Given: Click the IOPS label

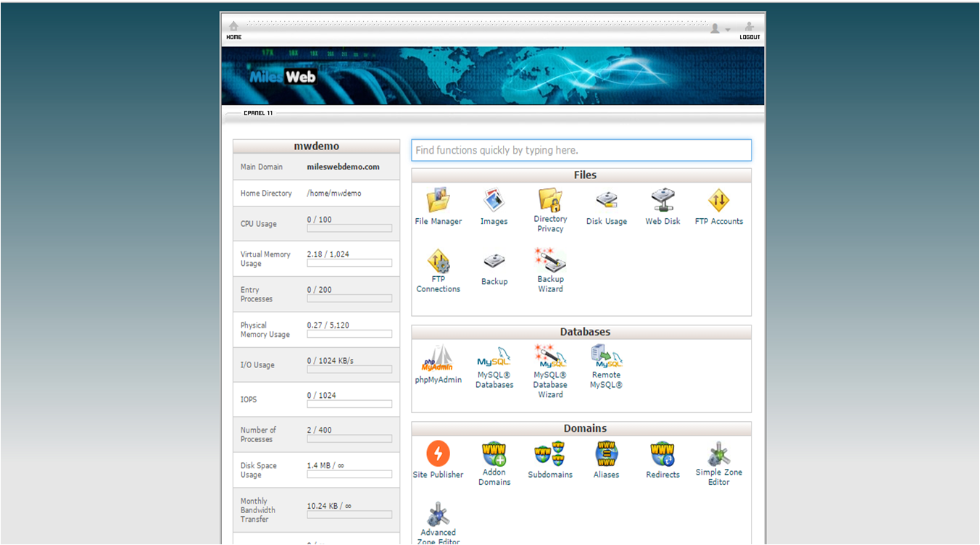Looking at the screenshot, I should (x=249, y=399).
